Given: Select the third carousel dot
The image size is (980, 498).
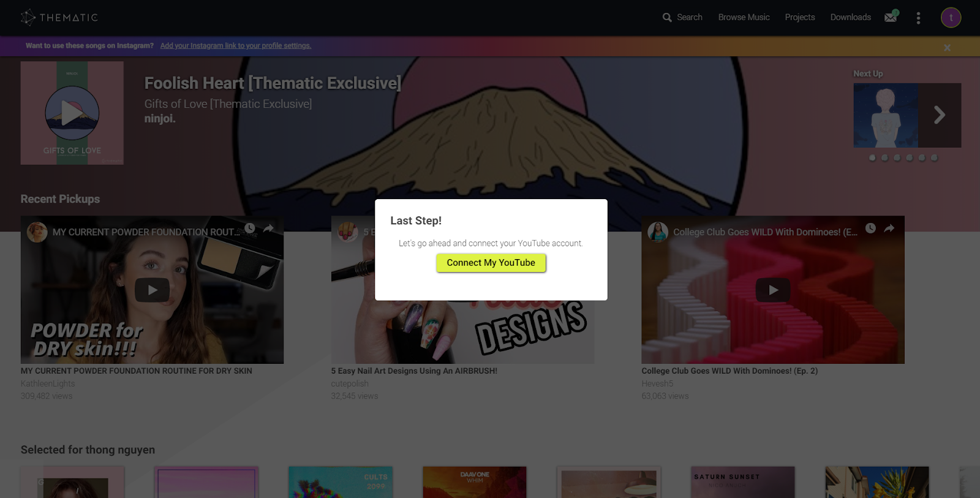Looking at the screenshot, I should click(897, 157).
